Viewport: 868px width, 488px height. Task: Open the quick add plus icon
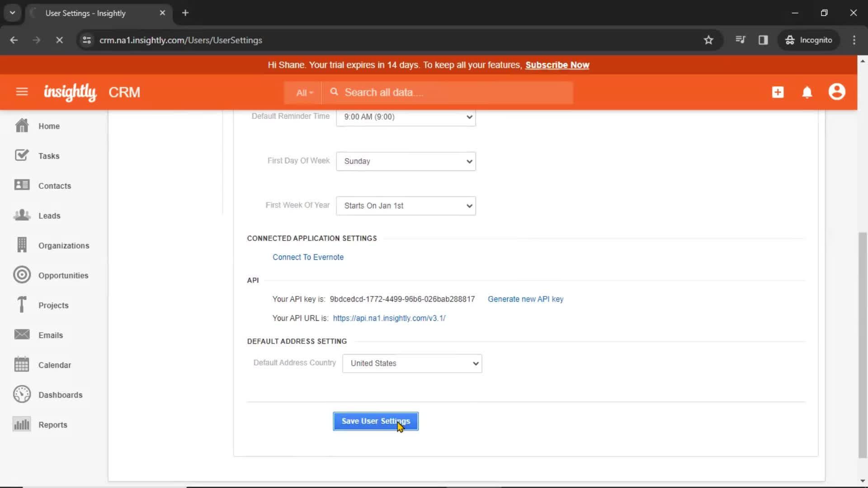(x=778, y=92)
